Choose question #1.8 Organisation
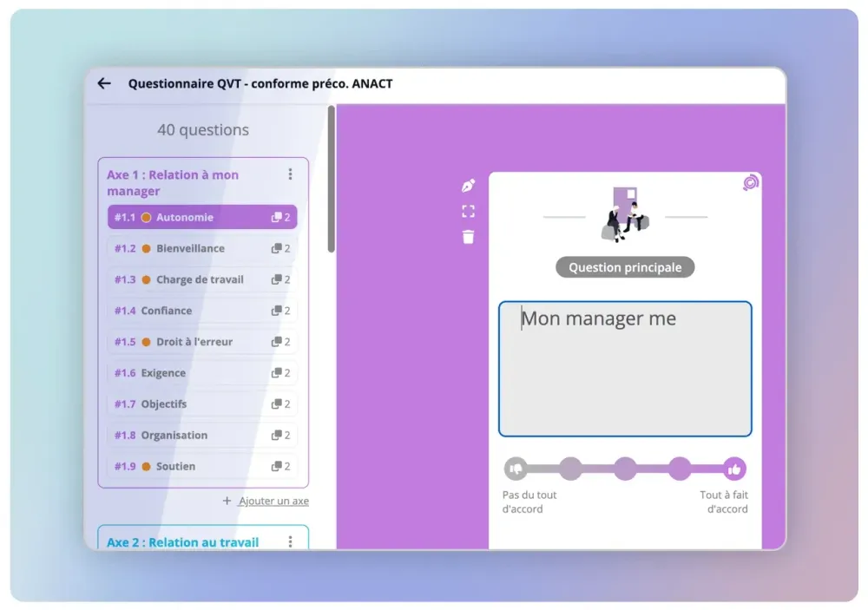This screenshot has height=610, width=868. [x=202, y=435]
